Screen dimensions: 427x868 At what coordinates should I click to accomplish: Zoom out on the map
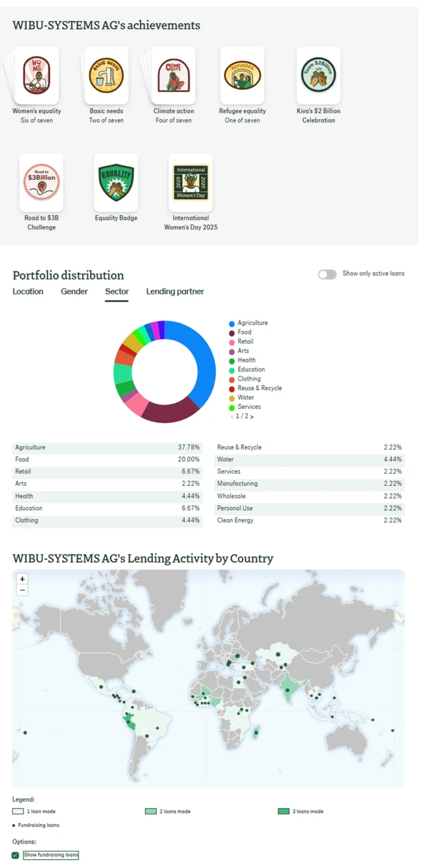click(22, 590)
